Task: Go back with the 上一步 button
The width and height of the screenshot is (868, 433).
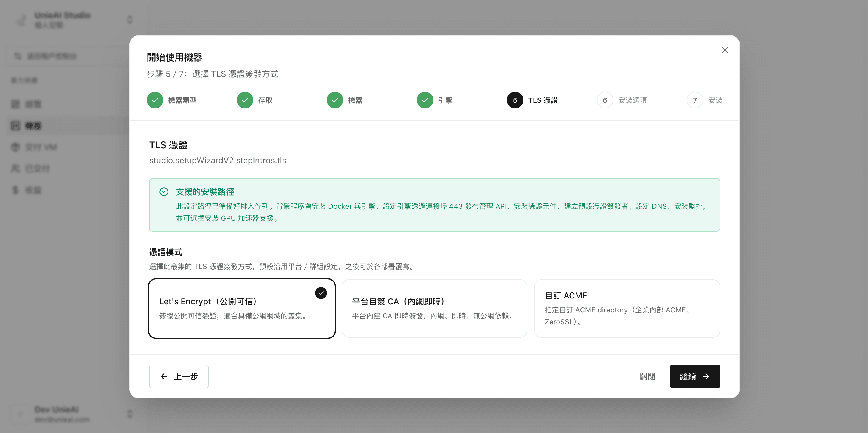Action: [x=179, y=376]
